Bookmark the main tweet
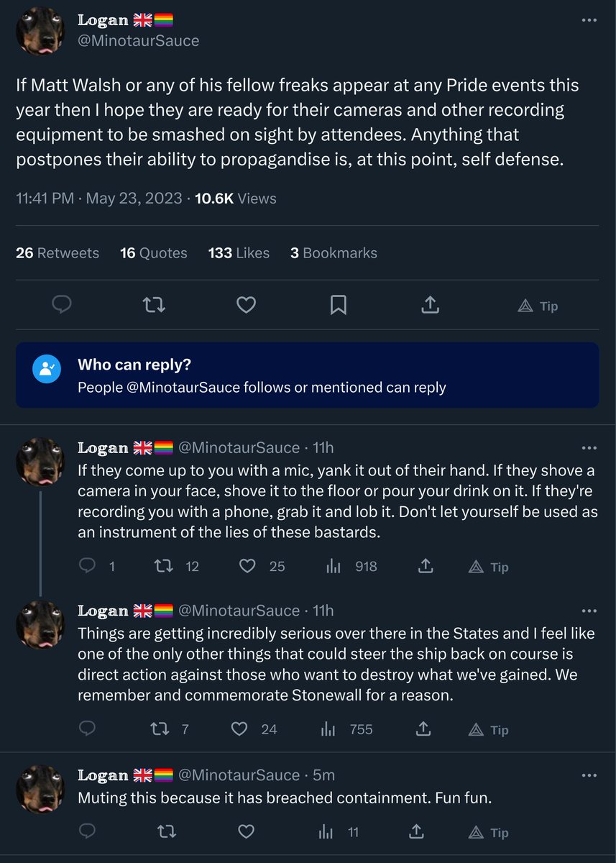616x863 pixels. coord(338,306)
